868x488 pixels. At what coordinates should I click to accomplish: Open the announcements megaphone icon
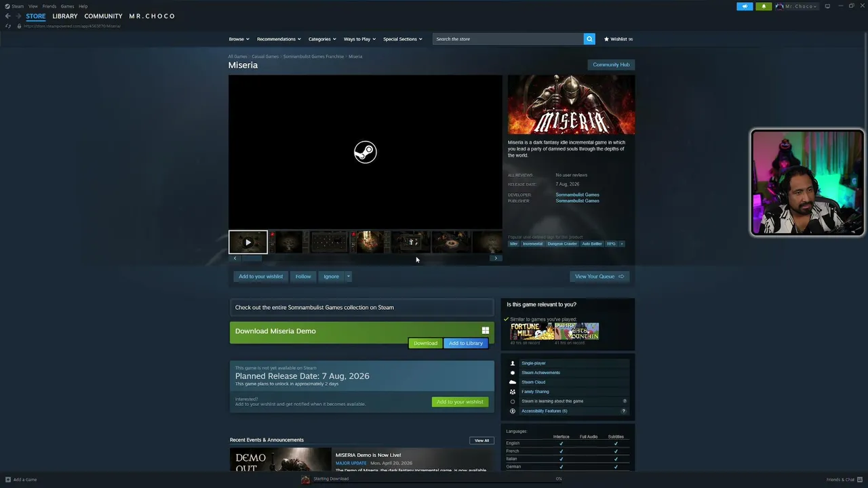coord(745,6)
